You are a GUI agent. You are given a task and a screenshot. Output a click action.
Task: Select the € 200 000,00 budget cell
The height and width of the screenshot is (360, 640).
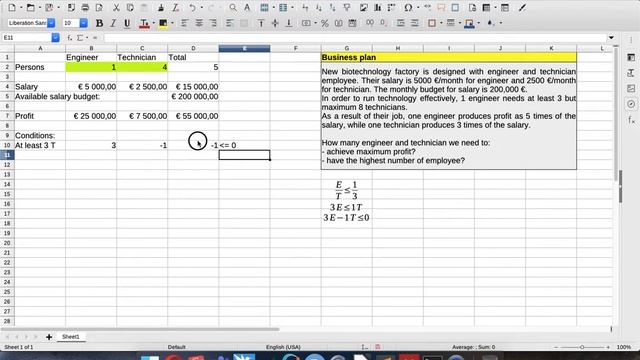tap(193, 96)
